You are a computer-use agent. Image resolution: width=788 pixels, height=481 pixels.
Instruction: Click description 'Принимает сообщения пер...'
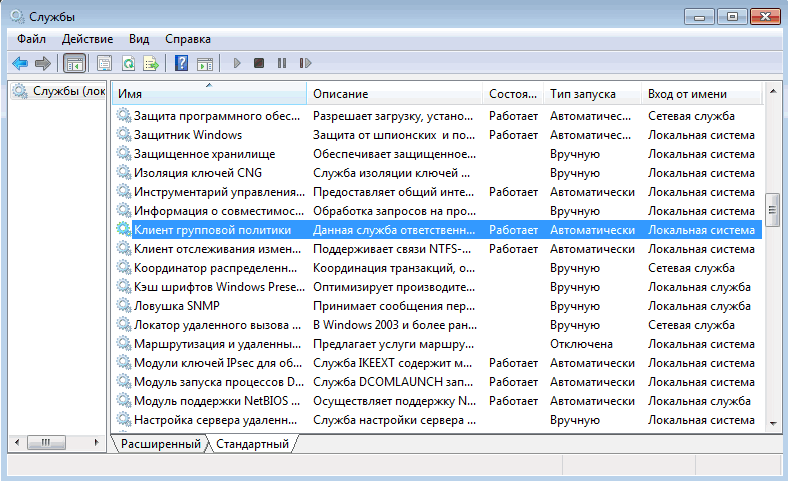point(393,306)
